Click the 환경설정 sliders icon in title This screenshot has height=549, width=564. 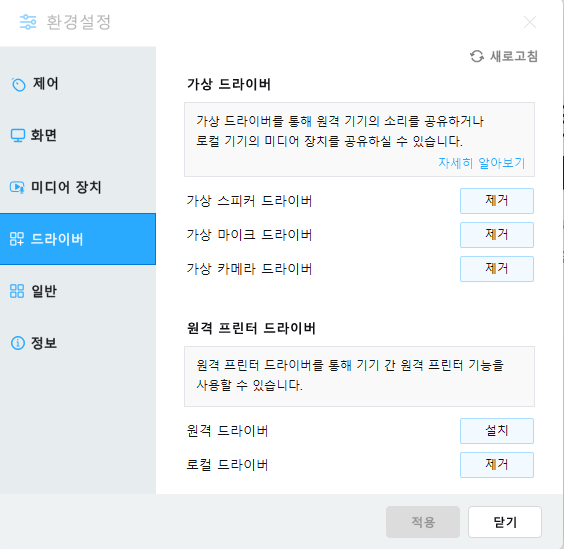point(28,22)
